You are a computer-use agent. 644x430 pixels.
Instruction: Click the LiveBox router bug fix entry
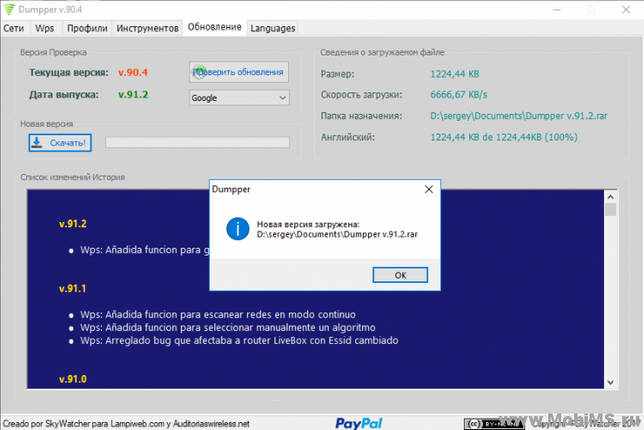click(x=239, y=340)
